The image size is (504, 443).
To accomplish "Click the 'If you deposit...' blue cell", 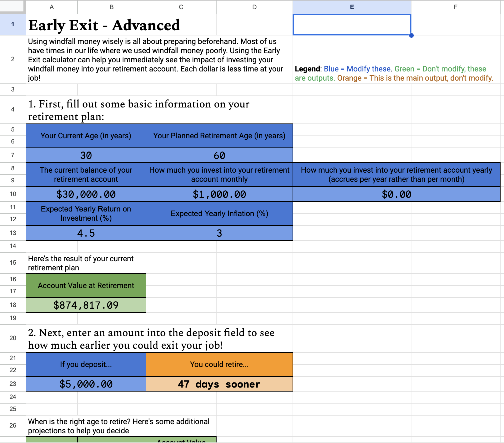I will [x=86, y=364].
